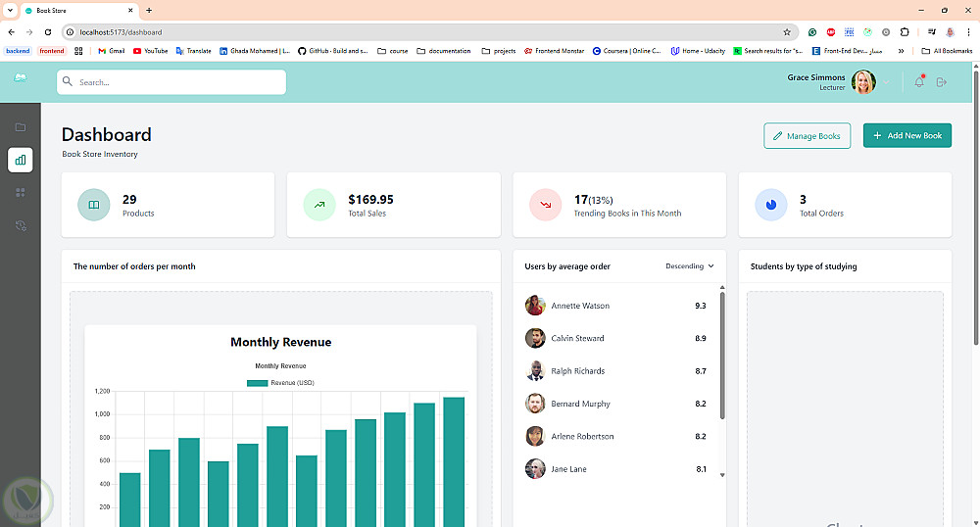980x527 pixels.
Task: Click the users list scrollbar thumb
Action: pyautogui.click(x=722, y=355)
